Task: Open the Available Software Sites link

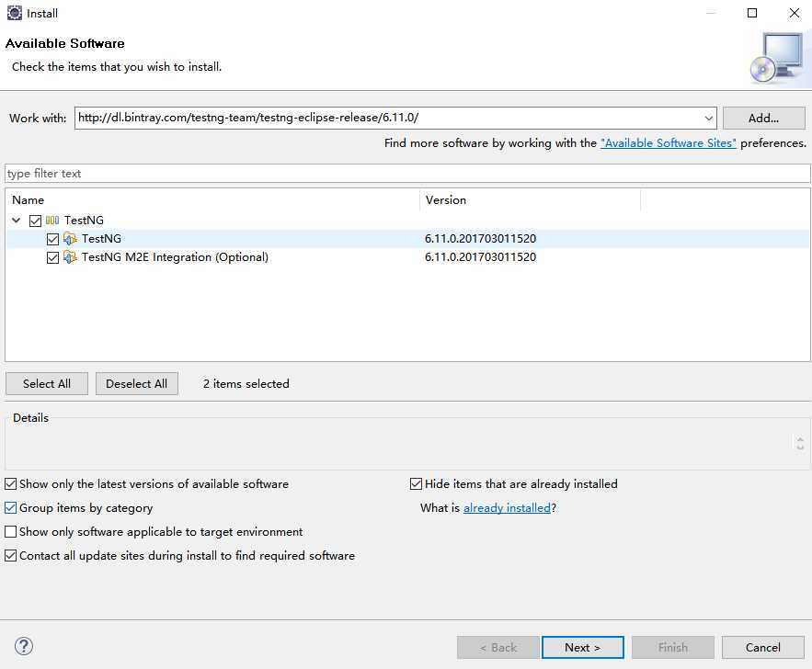Action: pyautogui.click(x=668, y=143)
